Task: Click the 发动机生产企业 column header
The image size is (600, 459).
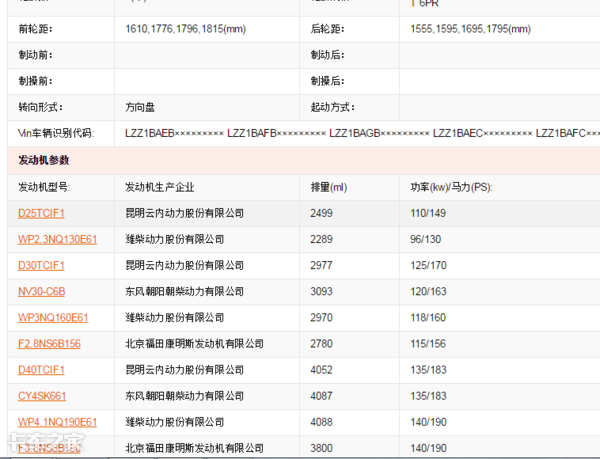Action: tap(160, 187)
